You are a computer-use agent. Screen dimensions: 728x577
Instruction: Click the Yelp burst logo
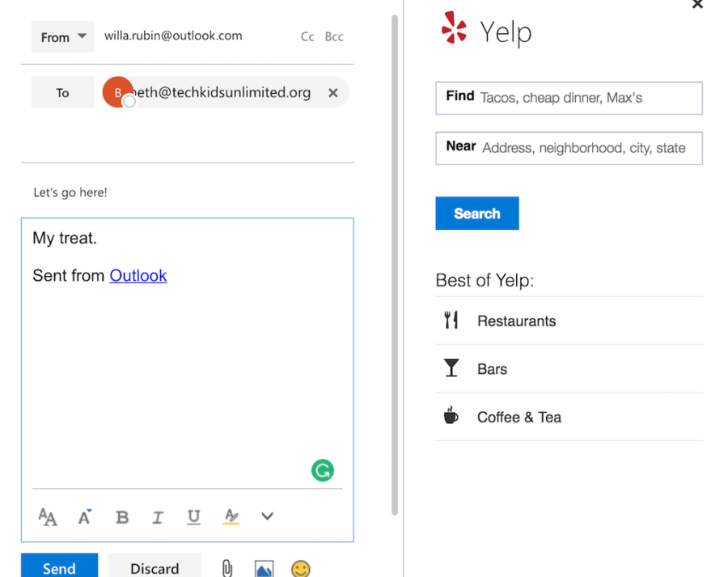(x=454, y=28)
